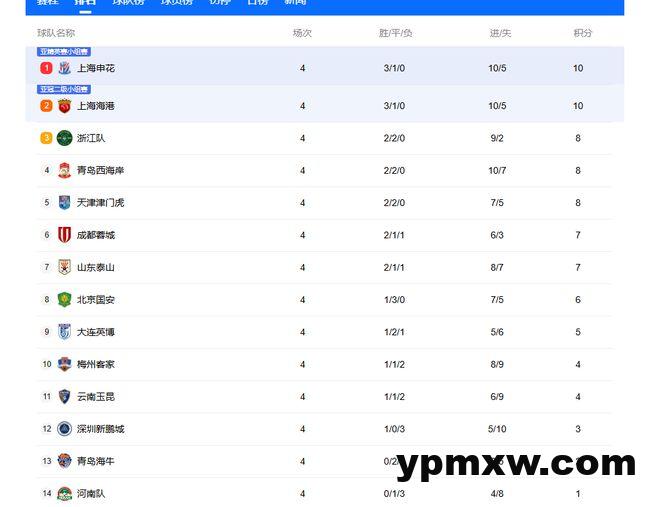Click the 青岛海牛 team logo
Screen dimensions: 660x507
[x=64, y=461]
